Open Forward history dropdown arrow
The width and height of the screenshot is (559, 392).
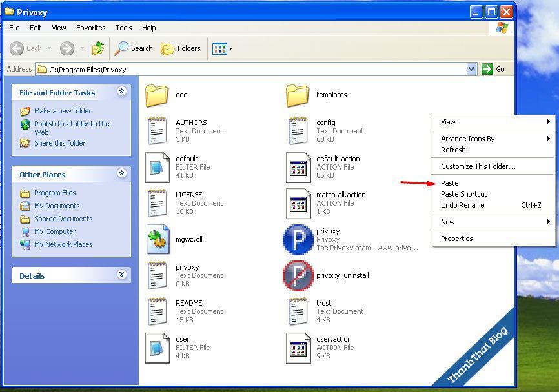pos(82,48)
